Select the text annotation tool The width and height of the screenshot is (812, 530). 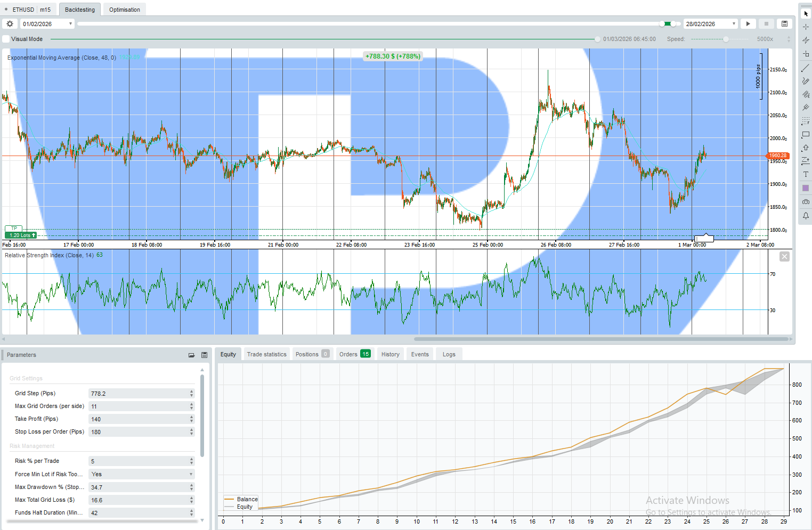pos(806,175)
